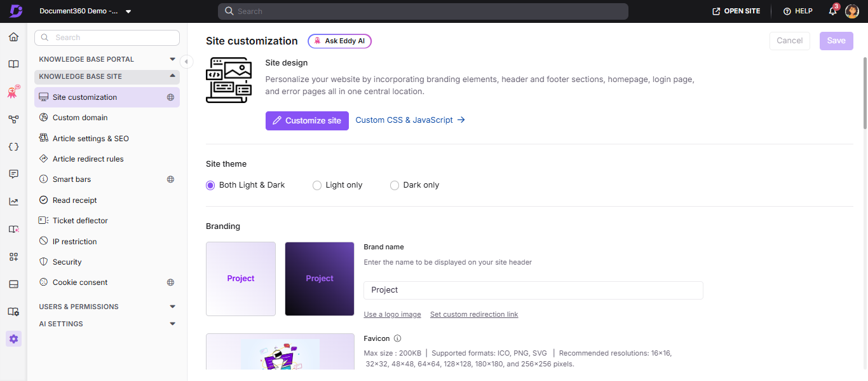Open the Documentation book icon in left rail
The height and width of the screenshot is (381, 868).
click(13, 64)
